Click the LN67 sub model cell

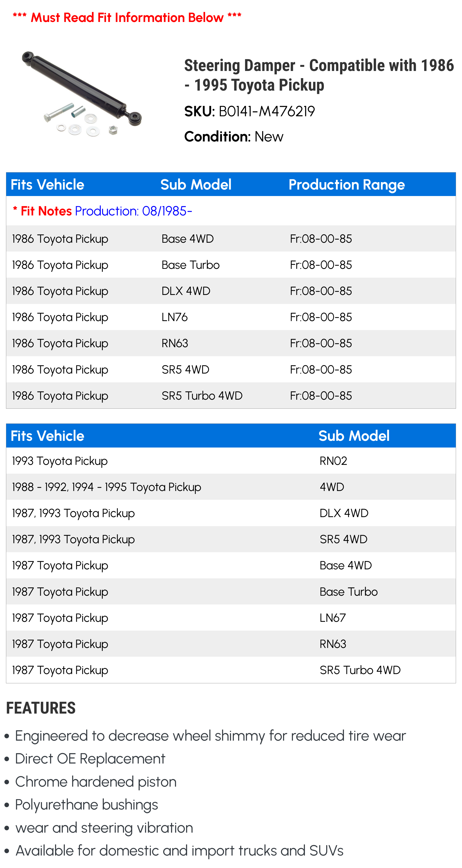[x=332, y=618]
